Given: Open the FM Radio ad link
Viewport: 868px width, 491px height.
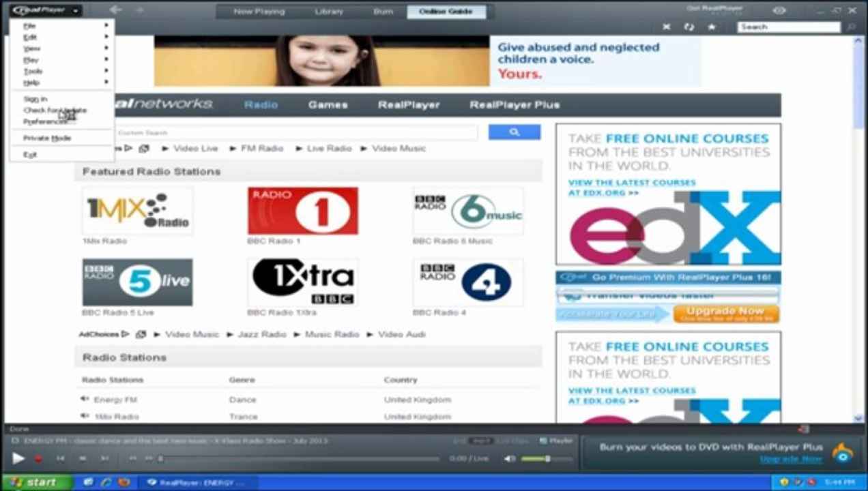Looking at the screenshot, I should tap(261, 149).
